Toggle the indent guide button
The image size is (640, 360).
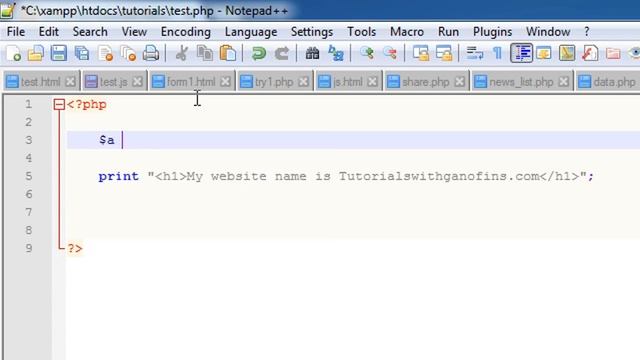point(521,53)
